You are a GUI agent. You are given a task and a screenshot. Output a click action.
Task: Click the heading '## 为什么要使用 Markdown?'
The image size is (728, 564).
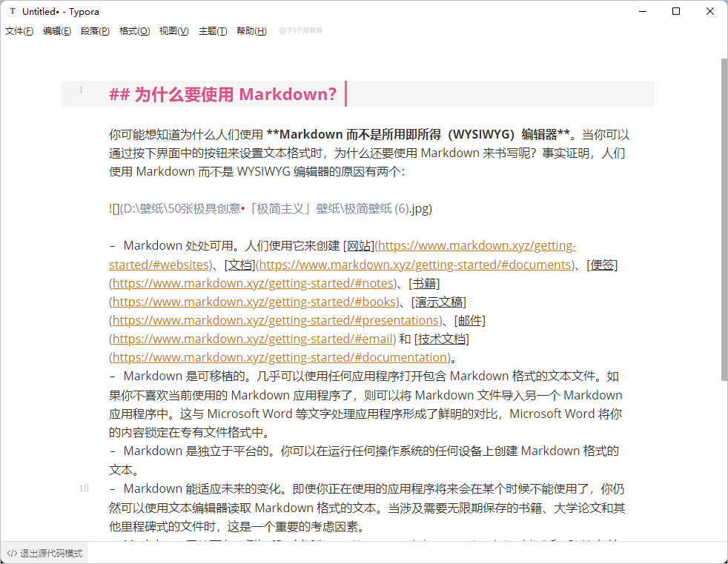tap(222, 94)
